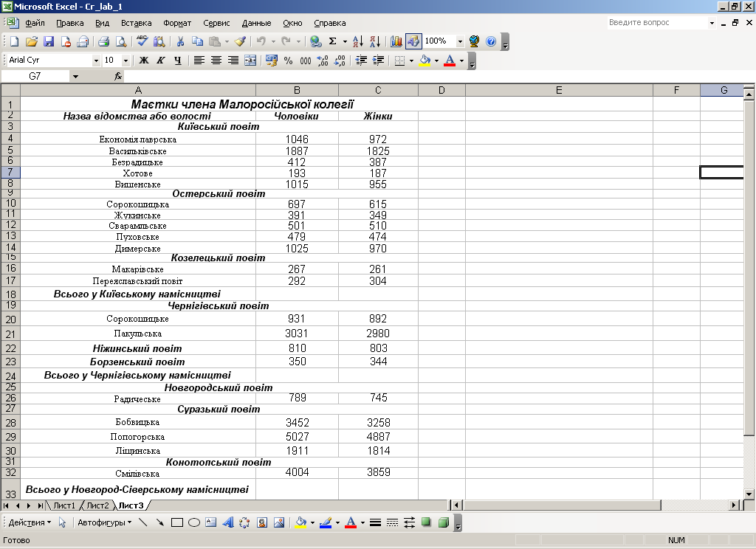756x549 pixels.
Task: Open a file with the Open folder icon
Action: point(31,41)
